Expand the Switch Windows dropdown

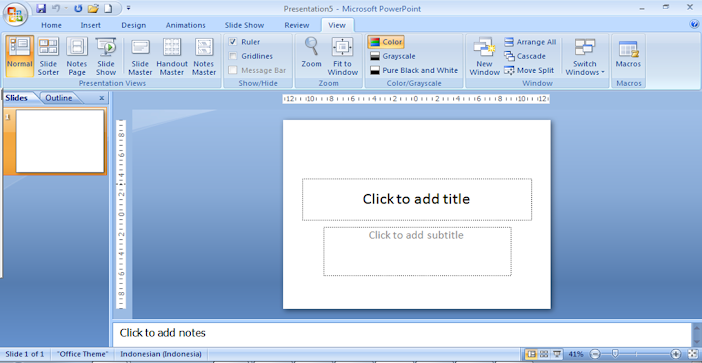[585, 56]
